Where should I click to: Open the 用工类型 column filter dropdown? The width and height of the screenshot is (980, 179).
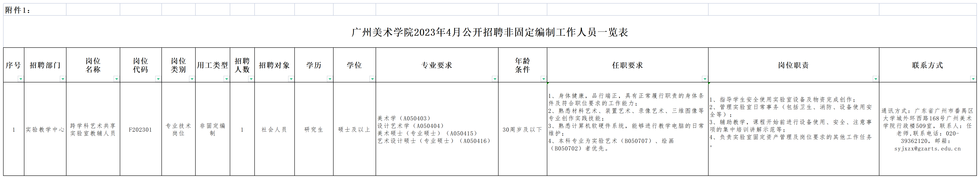226,79
